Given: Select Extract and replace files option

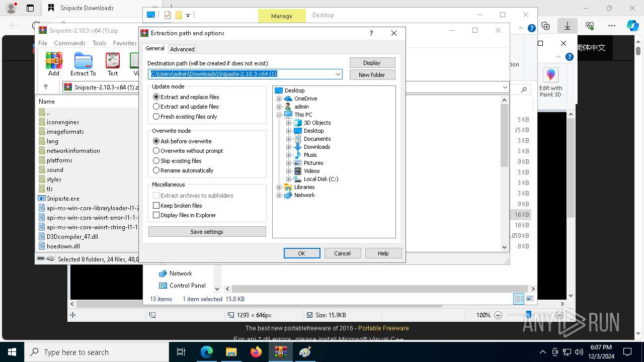Looking at the screenshot, I should (x=186, y=97).
